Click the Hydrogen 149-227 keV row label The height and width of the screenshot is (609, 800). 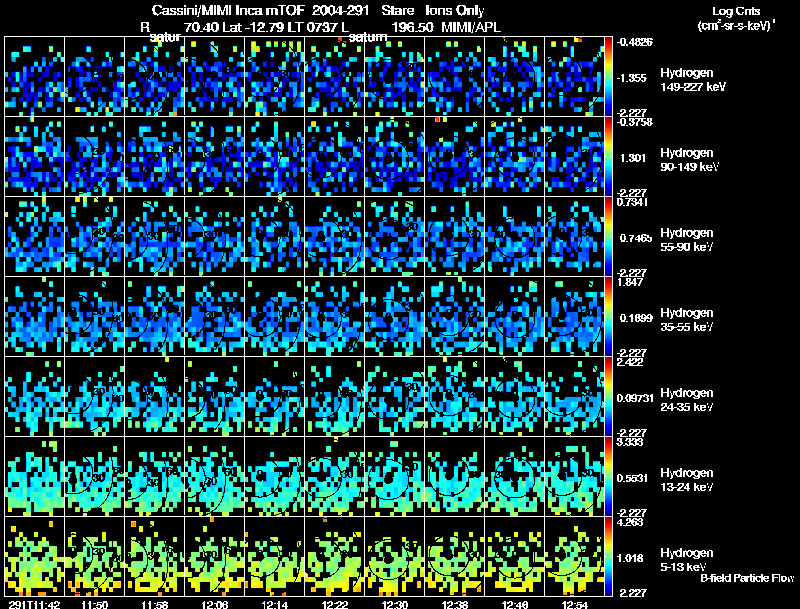point(692,80)
